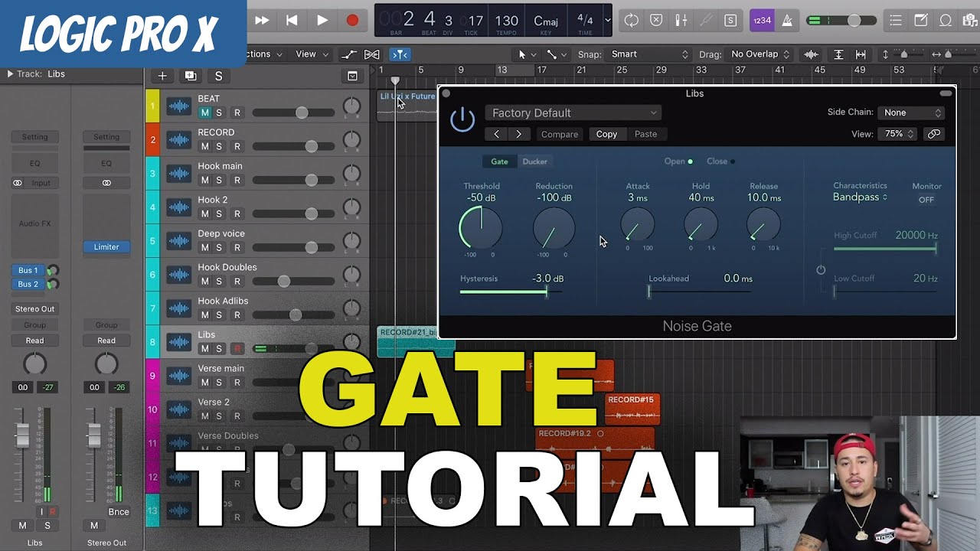
Task: Switch to Ducker mode tab
Action: pos(534,161)
